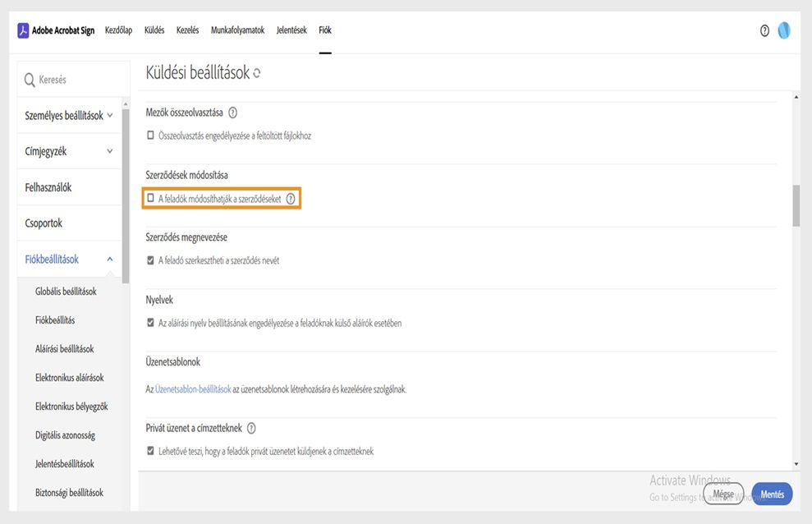Switch to the Munkafolyamatok tab

(237, 30)
